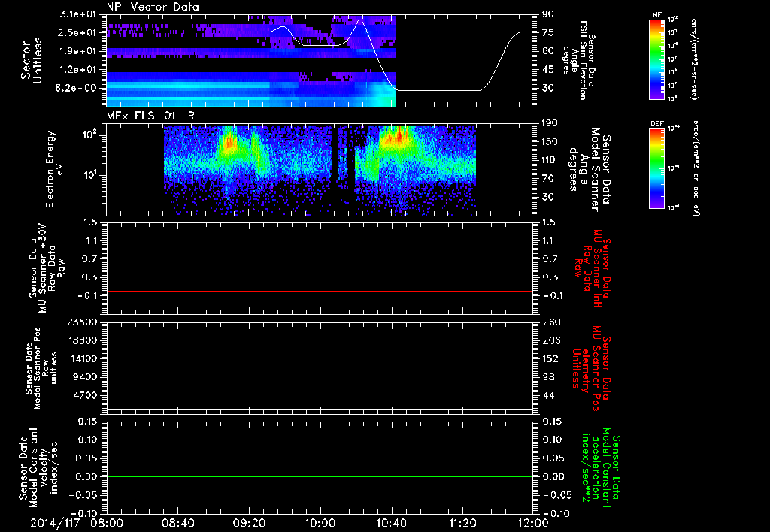The image size is (770, 532).
Task: Click the '11:20' time tick label
Action: (462, 523)
